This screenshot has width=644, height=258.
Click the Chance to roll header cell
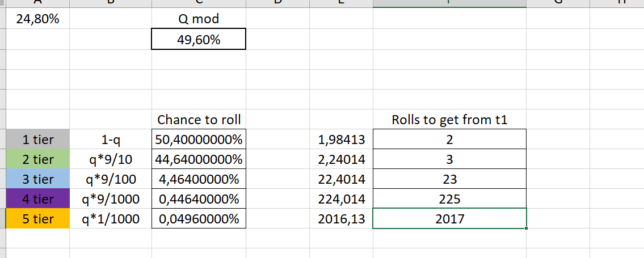tap(199, 120)
